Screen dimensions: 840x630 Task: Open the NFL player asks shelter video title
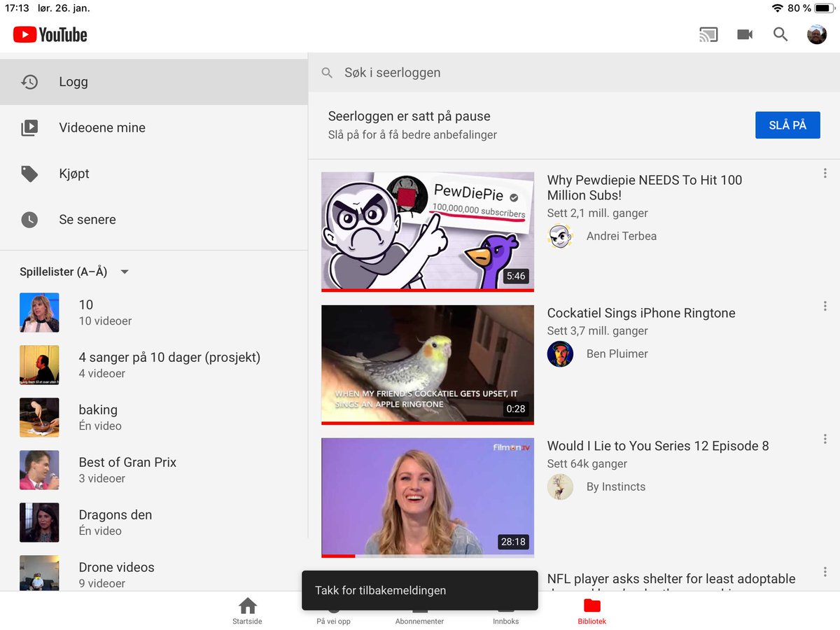click(671, 581)
